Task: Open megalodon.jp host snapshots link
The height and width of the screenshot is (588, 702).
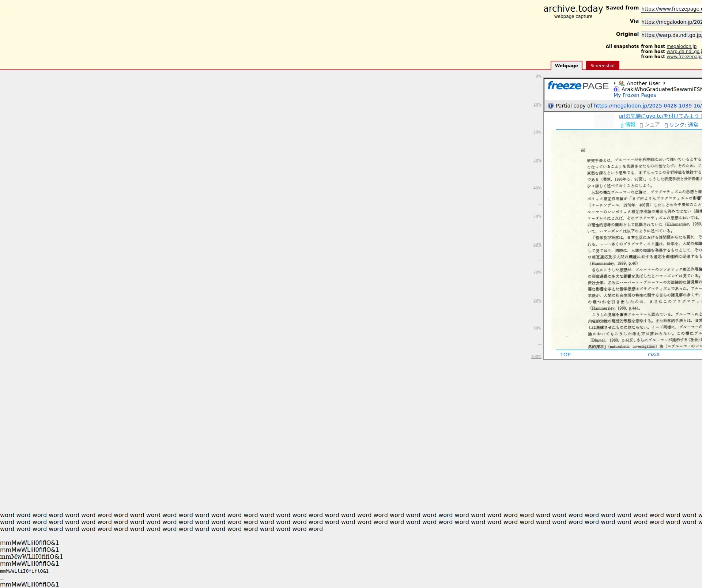Action: tap(681, 46)
